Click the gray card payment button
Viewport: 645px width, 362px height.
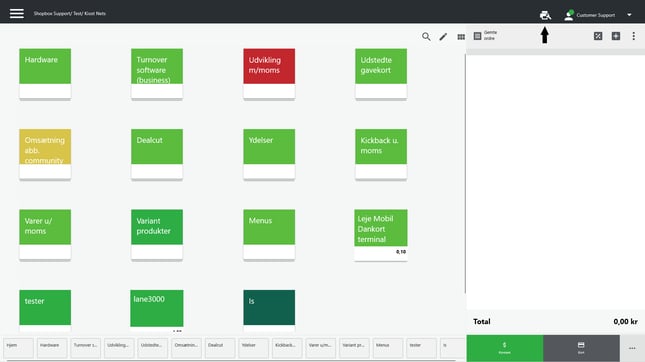click(x=581, y=348)
